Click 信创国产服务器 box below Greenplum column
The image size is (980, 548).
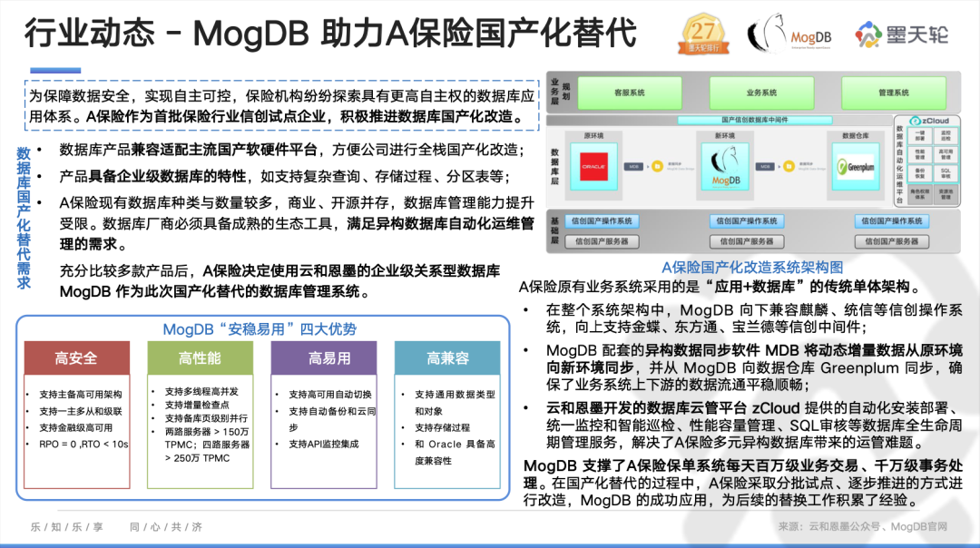click(x=891, y=241)
